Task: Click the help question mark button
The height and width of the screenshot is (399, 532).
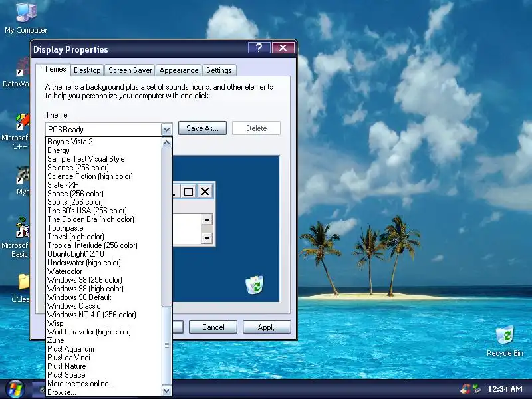Action: click(x=259, y=48)
